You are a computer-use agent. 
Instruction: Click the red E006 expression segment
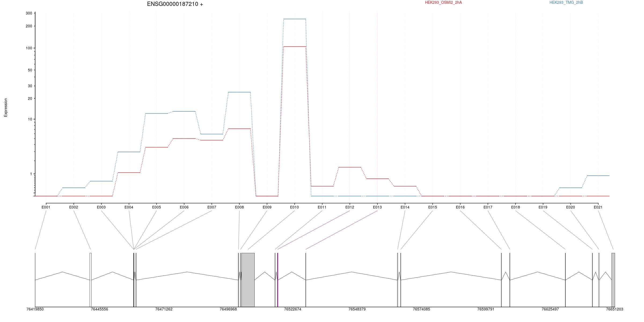tap(184, 138)
